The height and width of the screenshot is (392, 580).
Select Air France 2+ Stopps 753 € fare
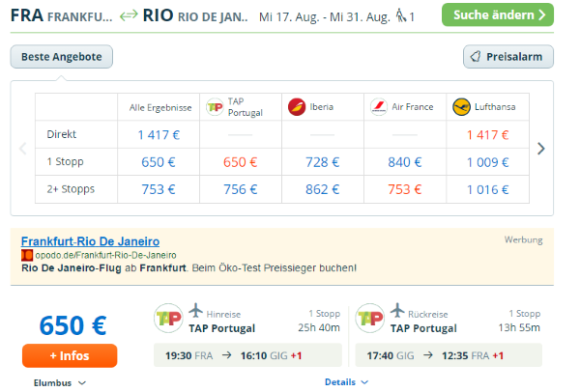point(405,189)
